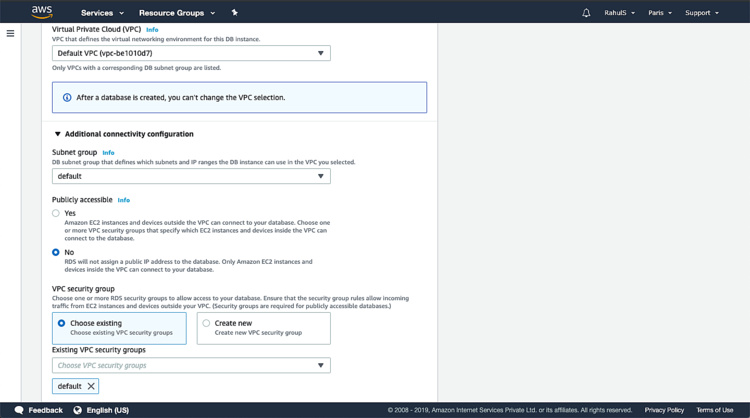
Task: Open the Resource Groups menu
Action: 177,13
